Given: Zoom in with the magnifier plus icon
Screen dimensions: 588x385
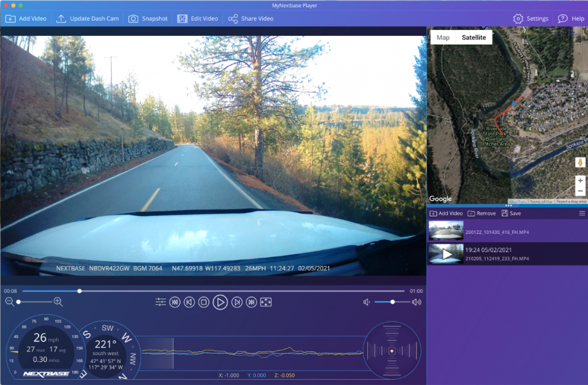Looking at the screenshot, I should tap(58, 302).
